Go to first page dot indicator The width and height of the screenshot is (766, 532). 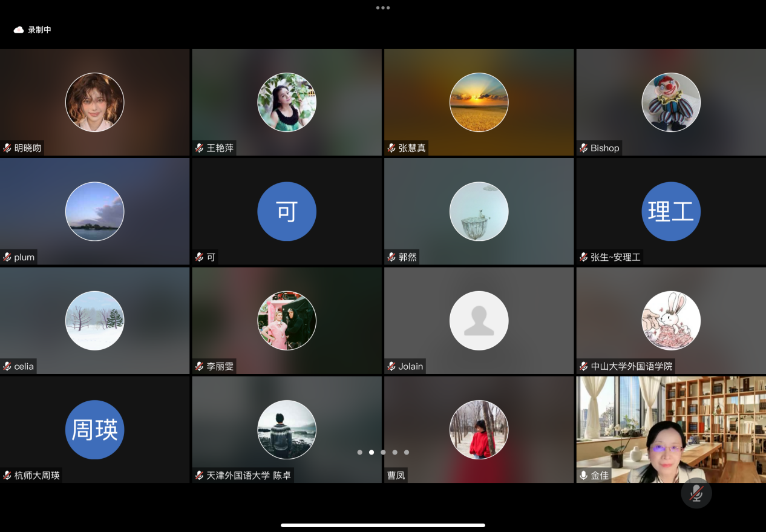click(360, 452)
